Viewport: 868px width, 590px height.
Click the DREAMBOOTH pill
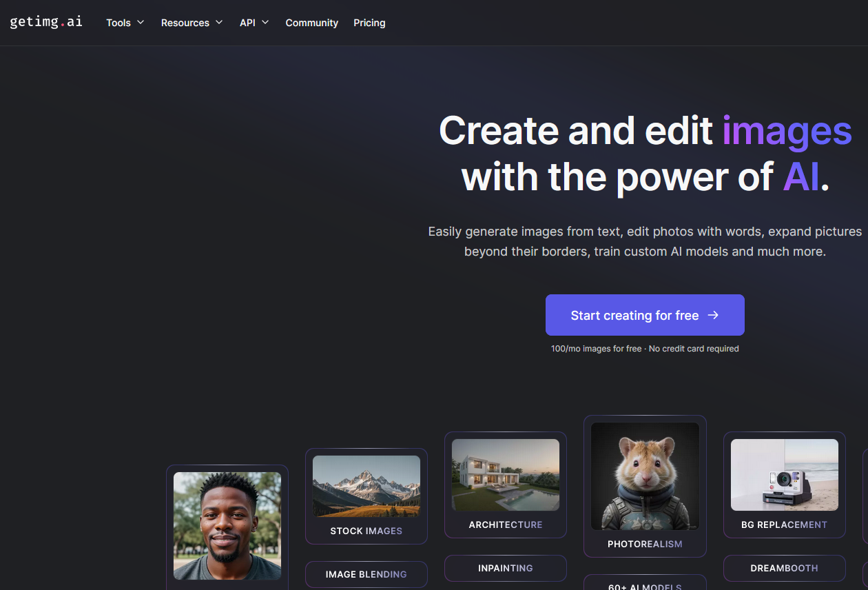pos(784,568)
